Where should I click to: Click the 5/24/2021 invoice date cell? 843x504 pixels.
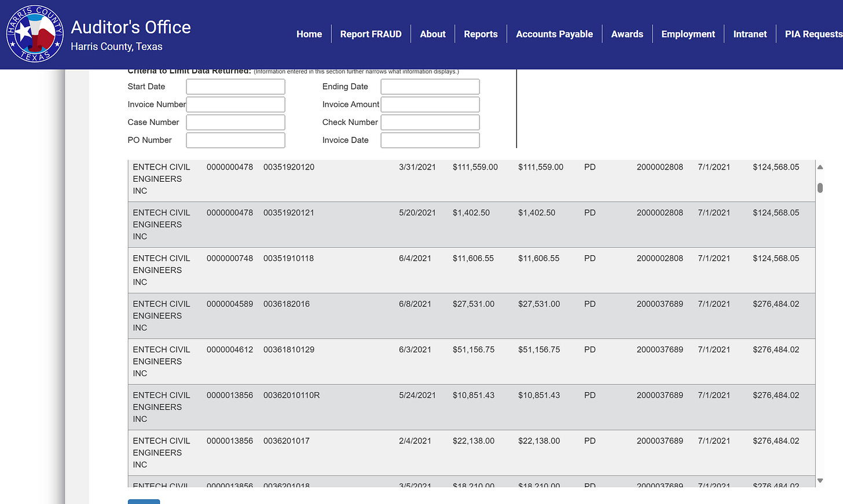[417, 396]
